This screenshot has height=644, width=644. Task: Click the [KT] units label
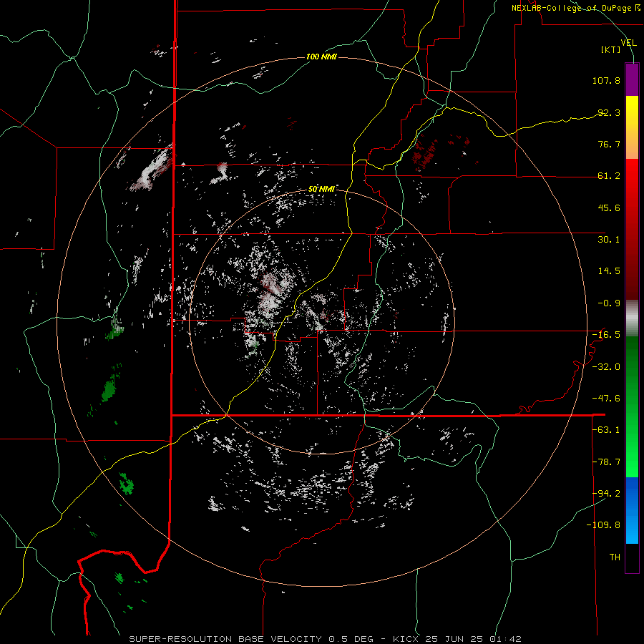(x=611, y=49)
